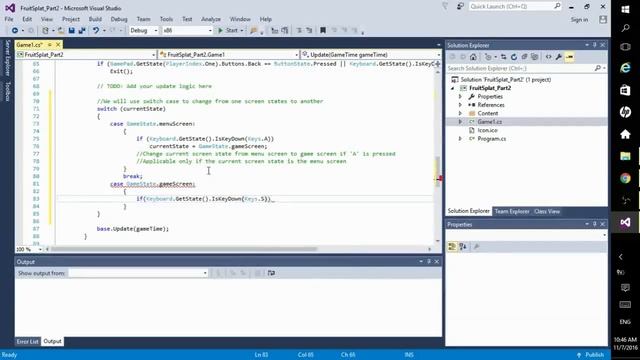
Task: Click the bookmark toolbar icon
Action: click(x=323, y=31)
